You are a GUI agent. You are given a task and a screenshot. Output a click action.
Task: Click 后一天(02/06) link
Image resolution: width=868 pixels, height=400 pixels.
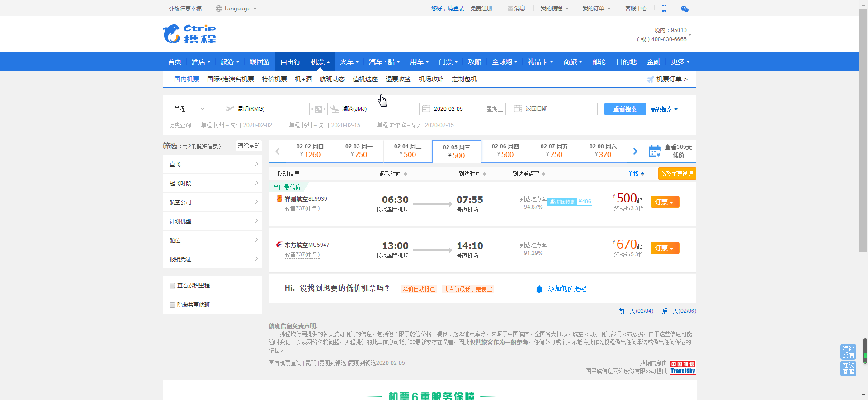679,311
